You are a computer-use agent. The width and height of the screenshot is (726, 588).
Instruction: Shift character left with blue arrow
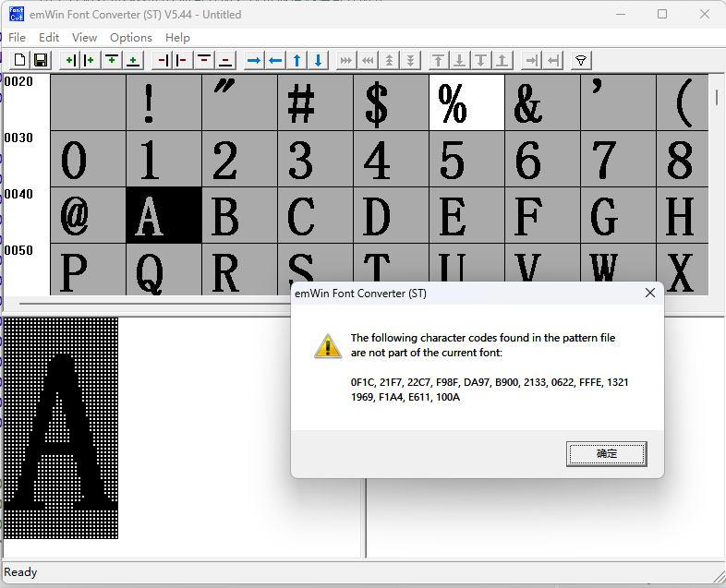tap(275, 60)
